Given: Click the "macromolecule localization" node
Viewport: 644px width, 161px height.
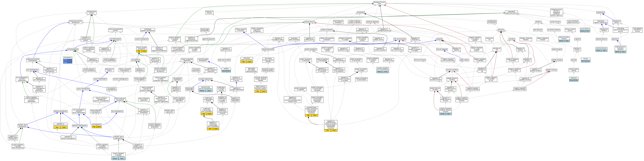Looking at the screenshot, I should pos(338,22).
